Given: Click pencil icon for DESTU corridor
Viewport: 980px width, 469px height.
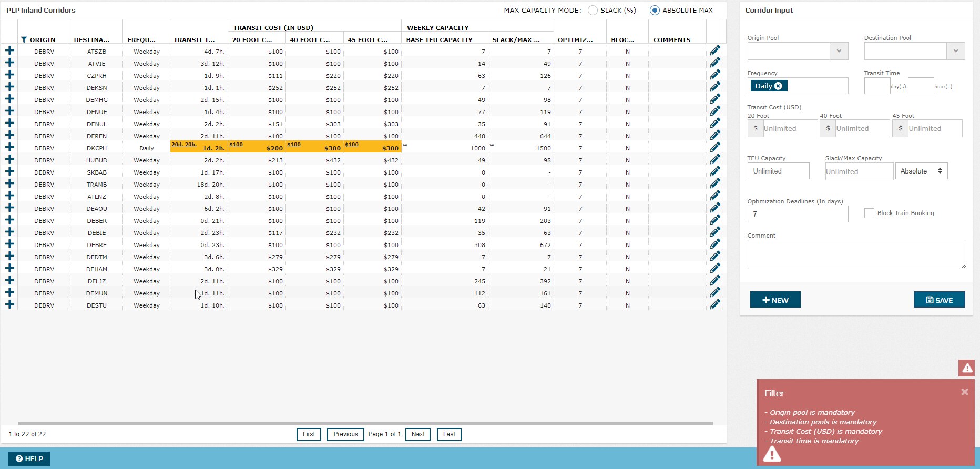Looking at the screenshot, I should [715, 305].
